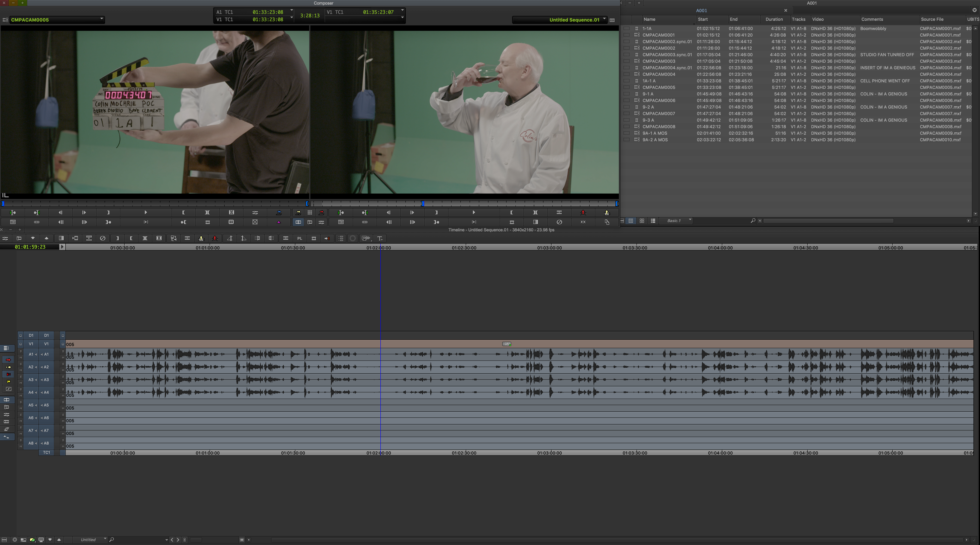
Task: Toggle checkbox for the 1-1A bin row
Action: tap(626, 28)
